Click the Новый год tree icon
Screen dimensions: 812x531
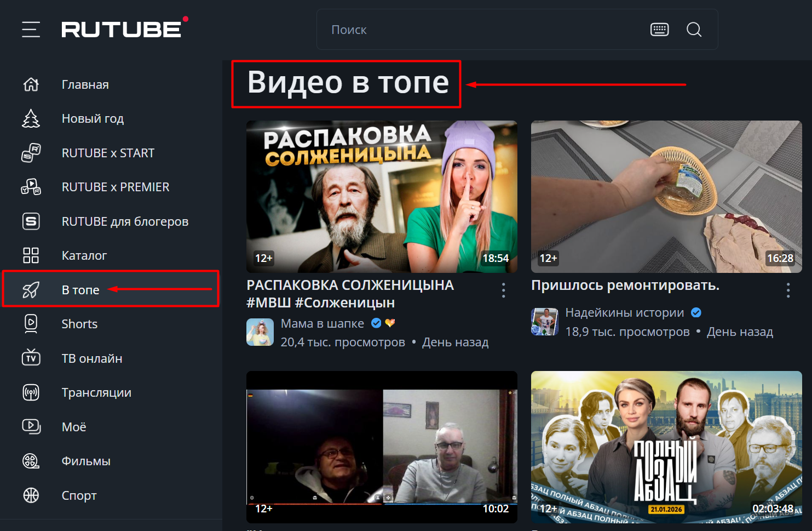(31, 118)
